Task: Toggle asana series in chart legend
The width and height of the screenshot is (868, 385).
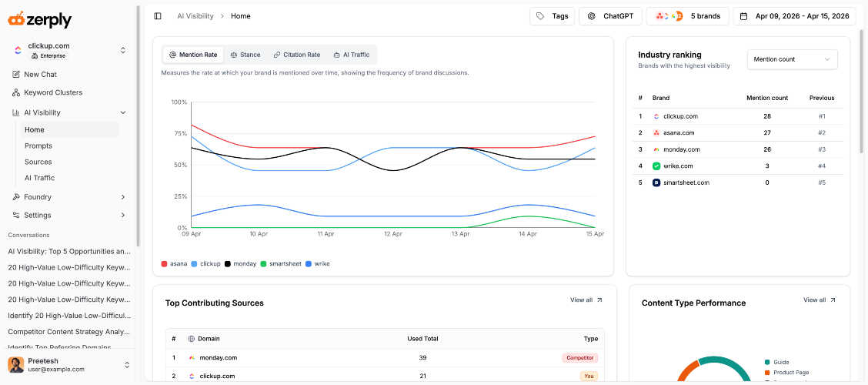Action: pyautogui.click(x=173, y=264)
